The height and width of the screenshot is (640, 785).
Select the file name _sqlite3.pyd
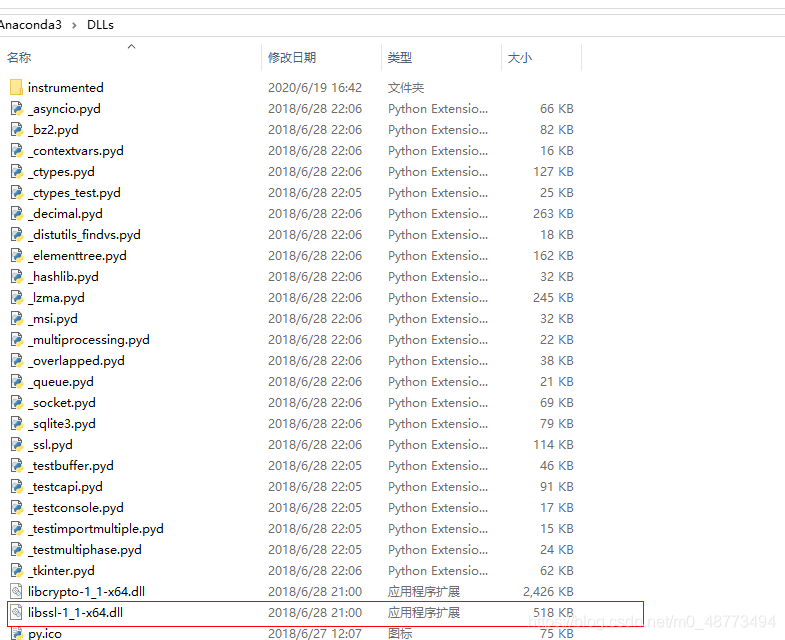pyautogui.click(x=62, y=424)
